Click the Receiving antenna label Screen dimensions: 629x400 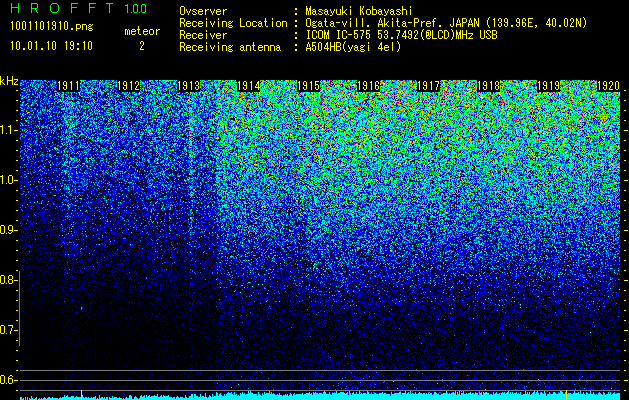pos(230,47)
